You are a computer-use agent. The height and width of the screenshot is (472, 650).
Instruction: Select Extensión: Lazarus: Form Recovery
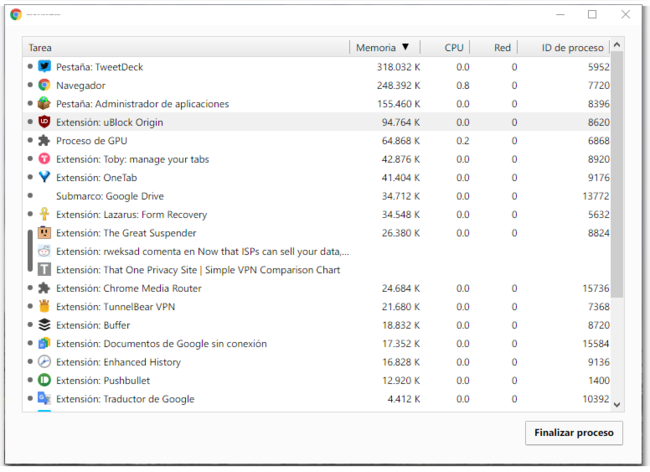pos(317,214)
